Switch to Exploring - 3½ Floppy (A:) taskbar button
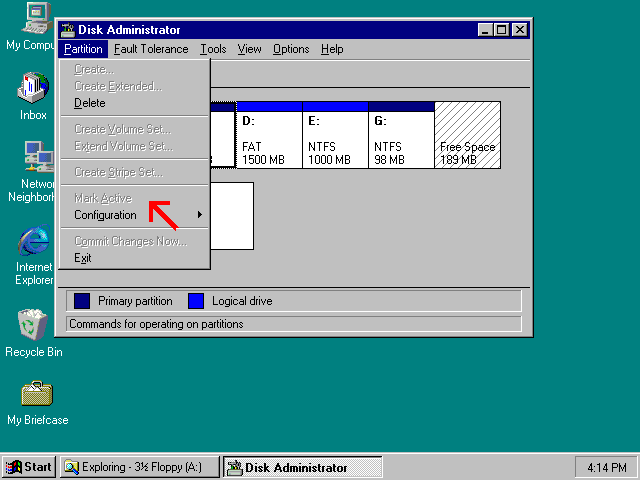This screenshot has width=640, height=480. 140,467
